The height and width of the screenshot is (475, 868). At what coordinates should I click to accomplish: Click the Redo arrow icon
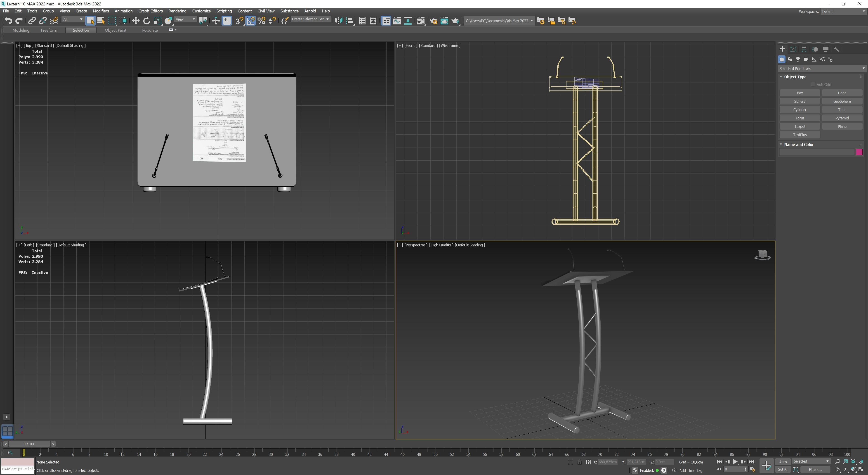[x=19, y=21]
